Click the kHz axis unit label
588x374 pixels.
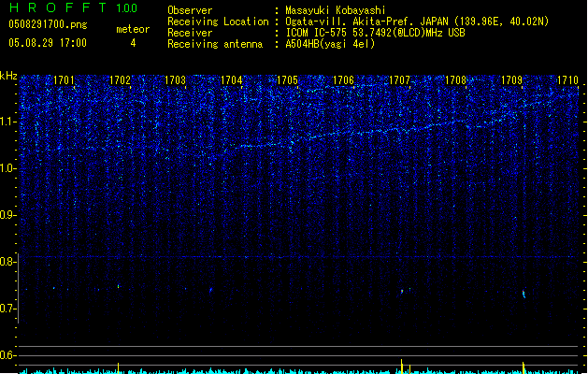pyautogui.click(x=8, y=75)
